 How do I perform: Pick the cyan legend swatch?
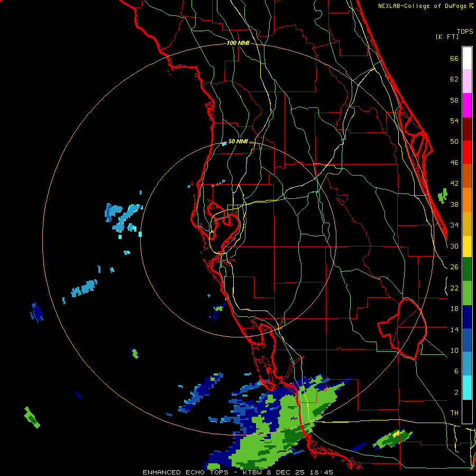pyautogui.click(x=467, y=388)
